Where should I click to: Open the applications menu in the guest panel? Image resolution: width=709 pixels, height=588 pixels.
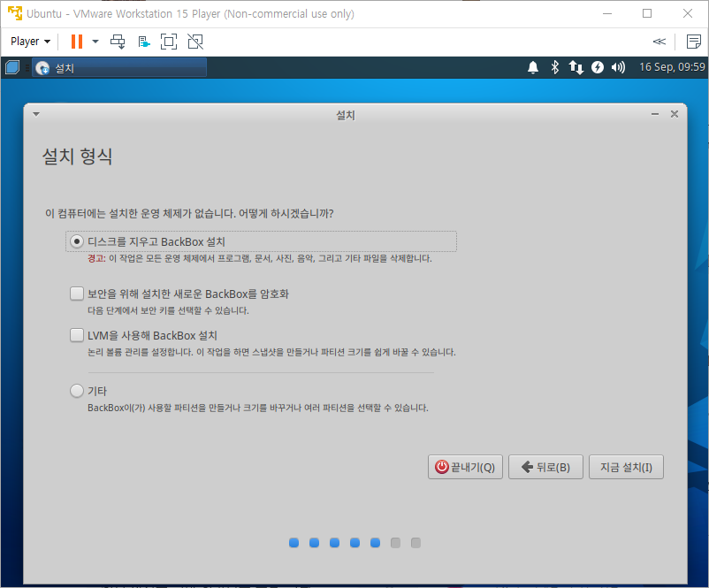(x=12, y=67)
